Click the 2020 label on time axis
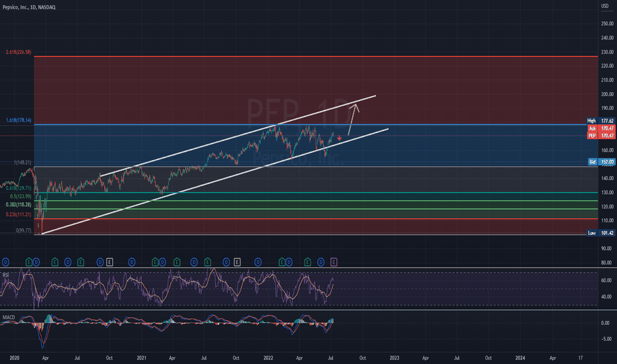The image size is (617, 364). (14, 357)
